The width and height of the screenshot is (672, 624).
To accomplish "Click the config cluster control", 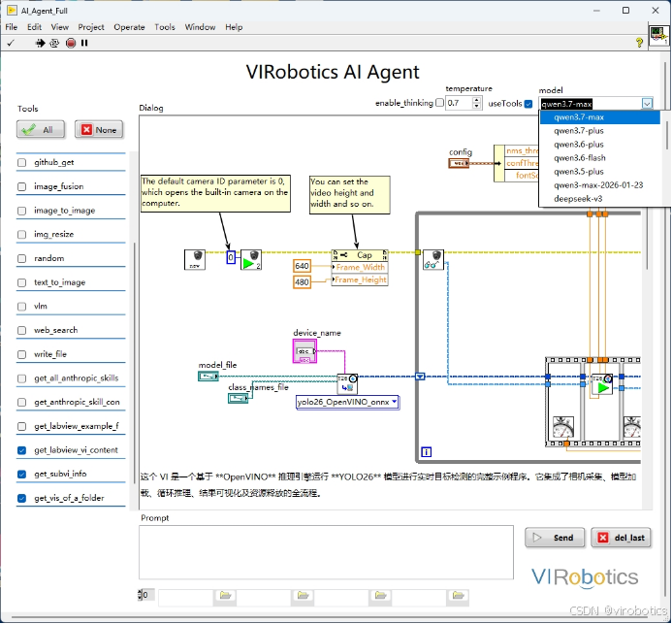I will [x=459, y=163].
